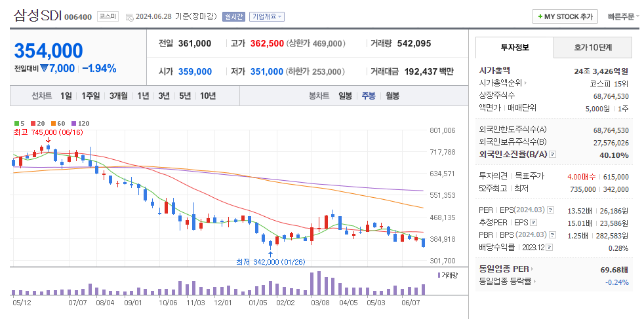Click the 고가 value 362,500
This screenshot has height=319, width=644.
tap(268, 43)
